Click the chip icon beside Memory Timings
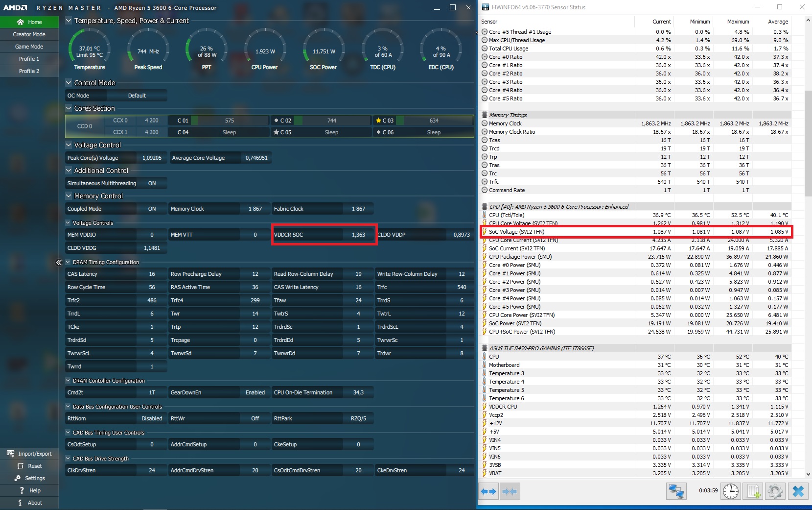Viewport: 812px width, 510px height. click(485, 115)
